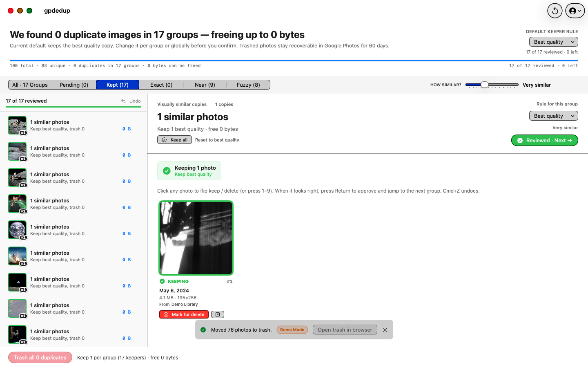Click the green maximize window button
Viewport: 588px width, 368px height.
[x=29, y=11]
